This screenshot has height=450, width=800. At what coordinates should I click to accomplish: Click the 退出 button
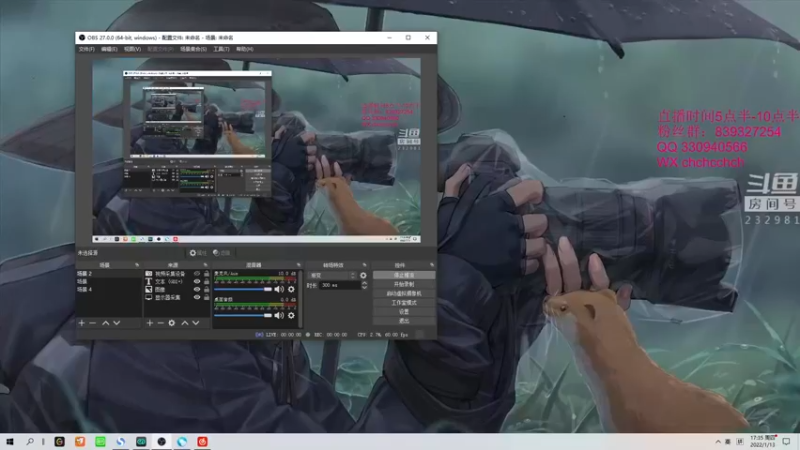click(404, 321)
